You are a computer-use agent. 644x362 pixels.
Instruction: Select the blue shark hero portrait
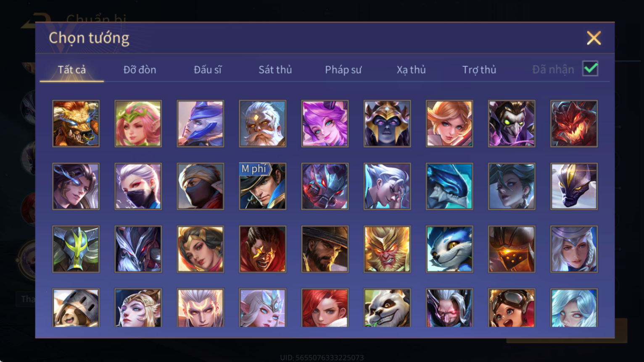[x=449, y=186]
